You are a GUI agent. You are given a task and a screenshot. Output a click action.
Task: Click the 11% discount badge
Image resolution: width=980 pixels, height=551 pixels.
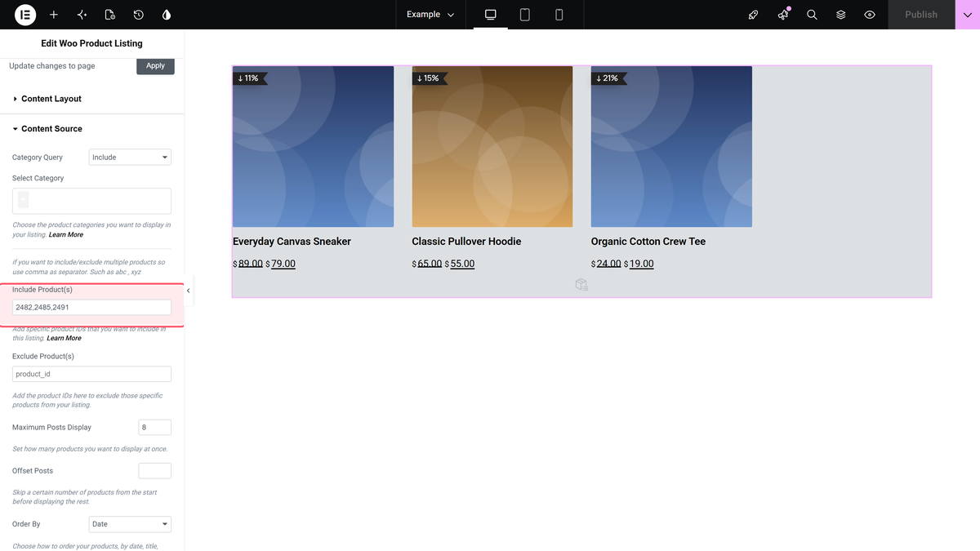click(x=249, y=78)
